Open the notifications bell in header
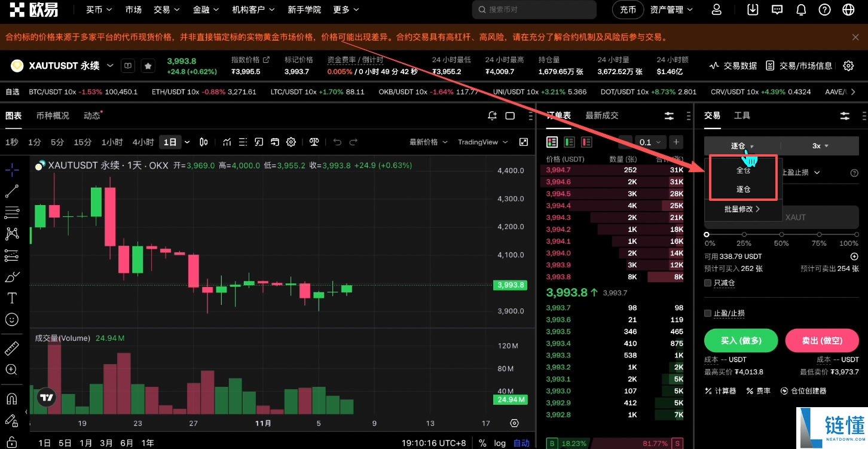Viewport: 868px width, 449px height. coord(801,10)
